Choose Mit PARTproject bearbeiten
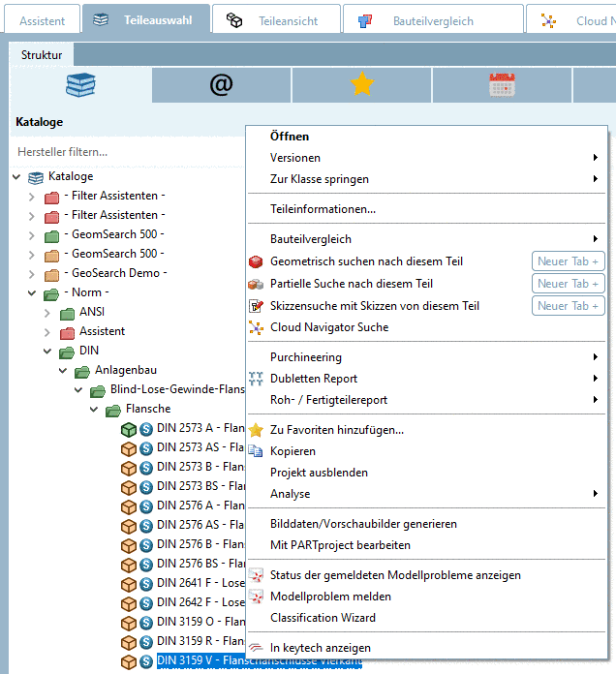Viewport: 616px width, 674px height. pos(427,545)
